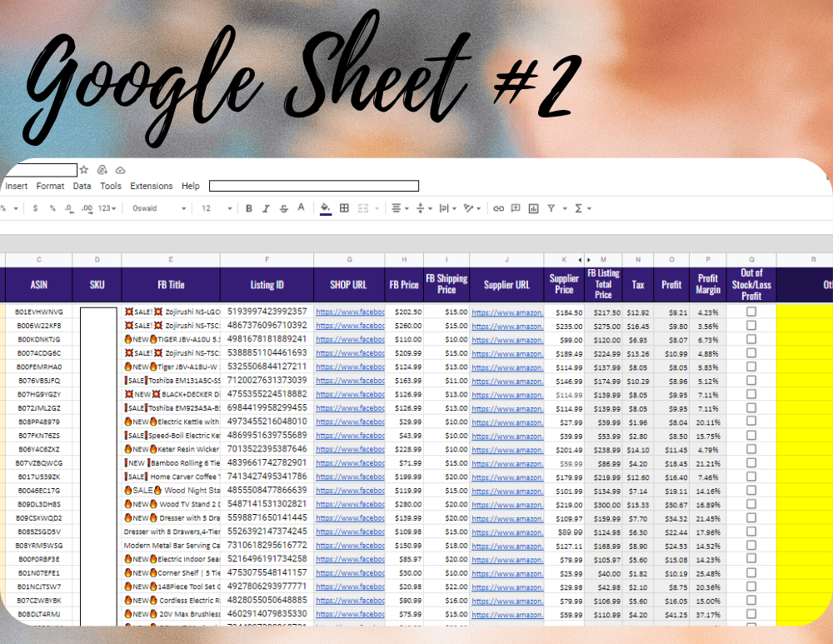The width and height of the screenshot is (833, 644).
Task: Open functions dropdown arrow beside sigma
Action: pyautogui.click(x=589, y=208)
